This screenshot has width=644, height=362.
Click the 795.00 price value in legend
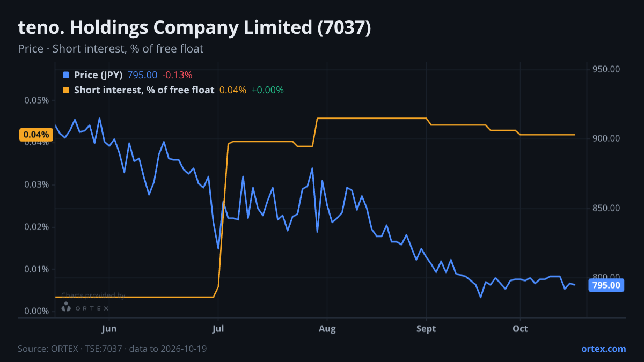pos(143,75)
